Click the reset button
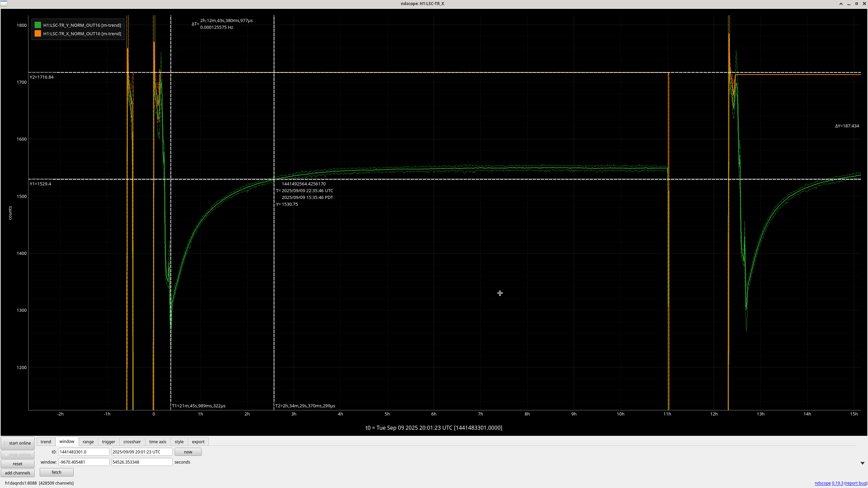868x488 pixels. click(x=18, y=464)
